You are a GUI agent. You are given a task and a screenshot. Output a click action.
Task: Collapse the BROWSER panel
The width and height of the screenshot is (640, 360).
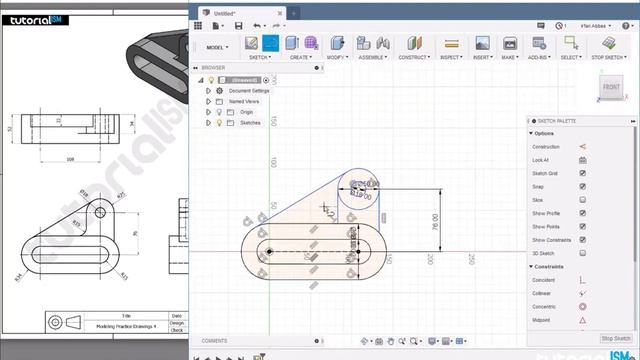pyautogui.click(x=196, y=68)
